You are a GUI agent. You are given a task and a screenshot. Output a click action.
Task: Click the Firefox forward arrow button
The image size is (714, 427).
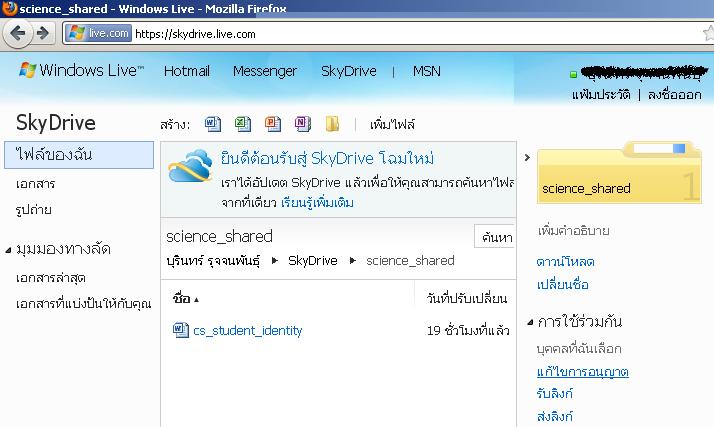[x=43, y=33]
